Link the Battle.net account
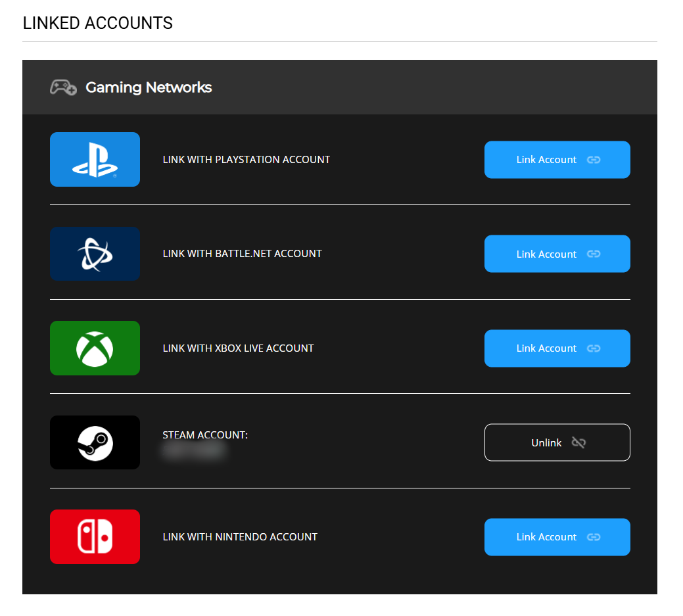This screenshot has height=616, width=683. [557, 254]
